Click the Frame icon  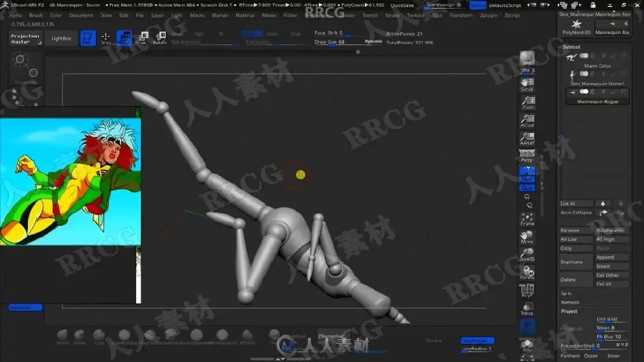(527, 219)
